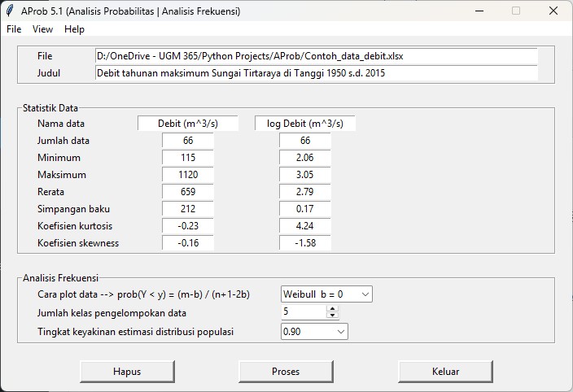
Task: Click the File path input field
Action: tap(316, 56)
